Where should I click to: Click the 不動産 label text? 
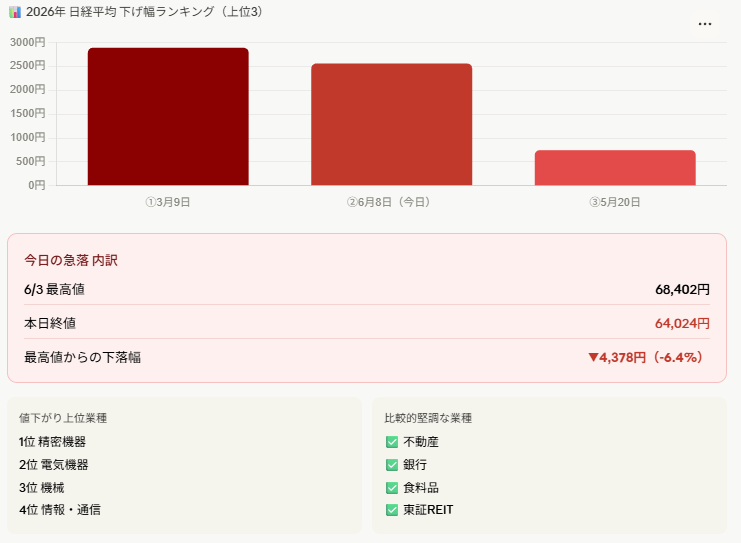tap(421, 442)
